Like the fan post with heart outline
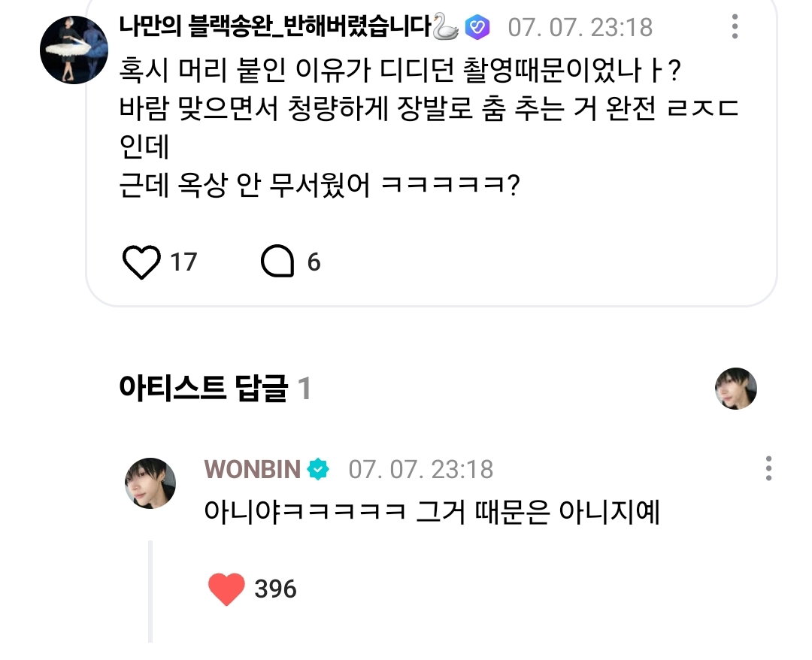 click(141, 262)
